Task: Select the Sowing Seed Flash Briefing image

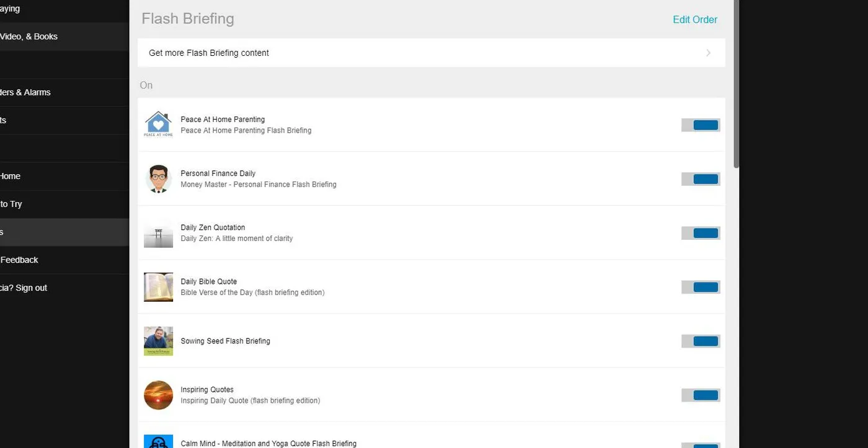Action: click(158, 340)
